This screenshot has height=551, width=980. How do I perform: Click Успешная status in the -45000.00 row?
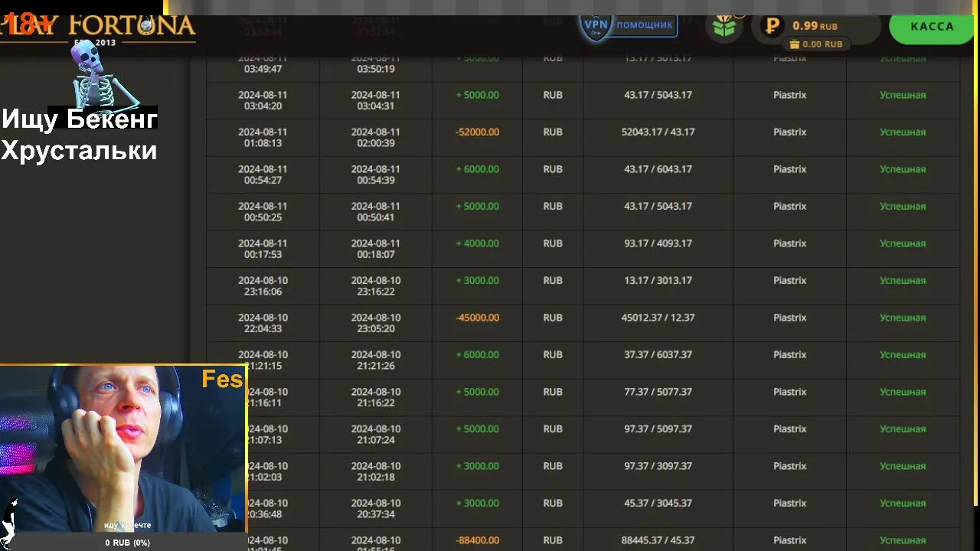point(903,318)
